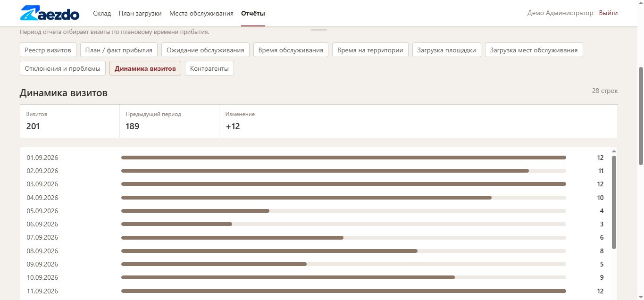The width and height of the screenshot is (644, 300).
Task: Click the value 3 for 06.09.2026
Action: (x=602, y=224)
